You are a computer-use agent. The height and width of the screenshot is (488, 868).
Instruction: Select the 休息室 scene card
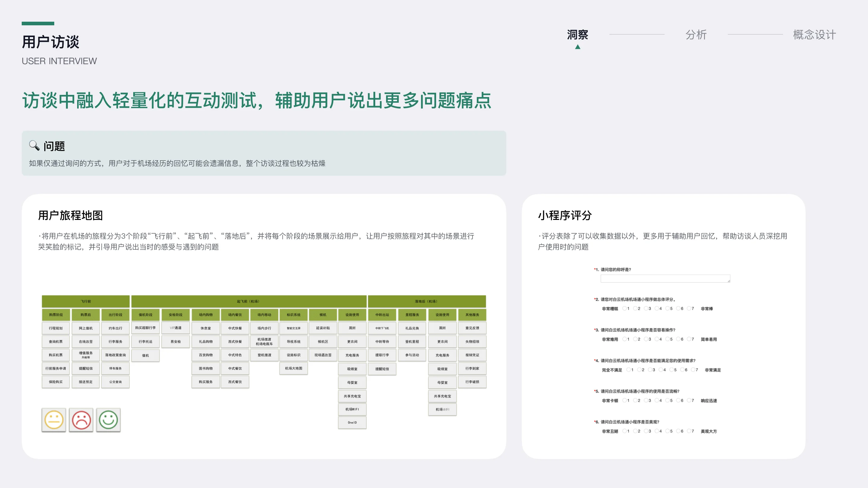point(206,328)
